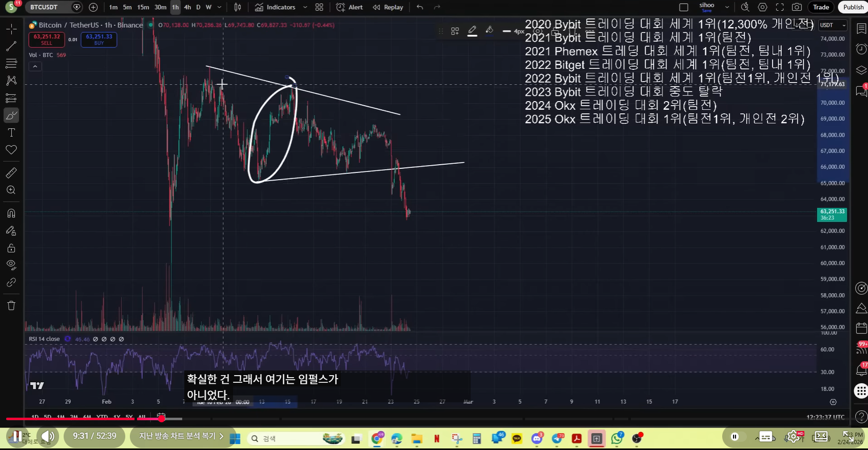
Task: Open the USDT currency dropdown
Action: (833, 25)
